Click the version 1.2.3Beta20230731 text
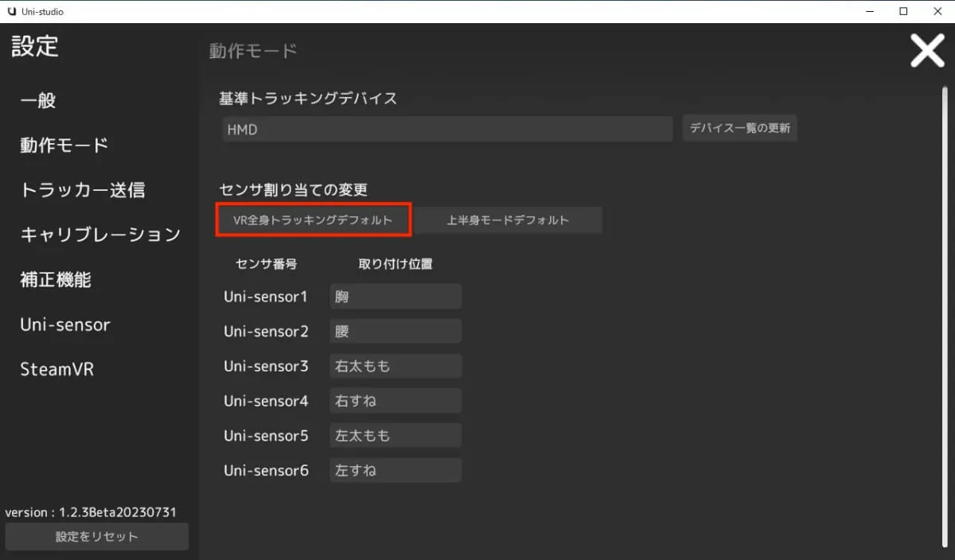Screen dimensions: 955x560 tap(91, 512)
